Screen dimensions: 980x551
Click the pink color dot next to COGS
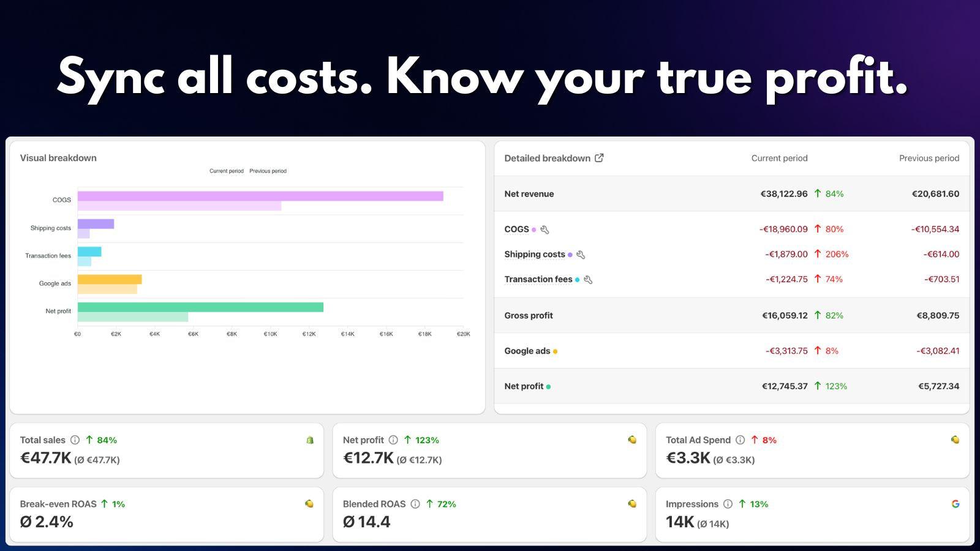pyautogui.click(x=533, y=230)
